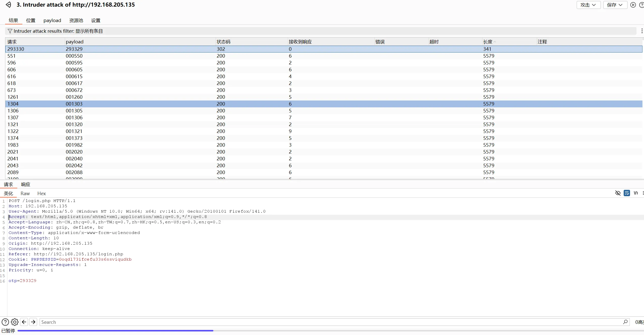
Task: Go to next search match arrow
Action: pos(33,322)
